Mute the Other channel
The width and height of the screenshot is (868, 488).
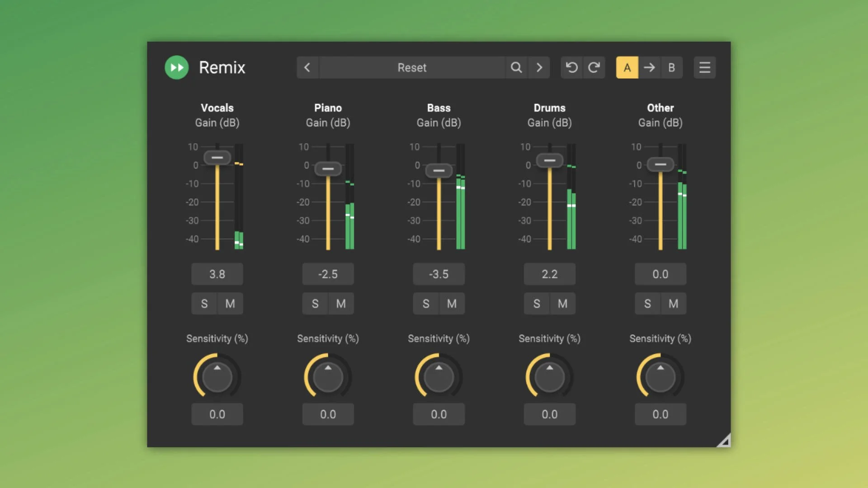(673, 304)
